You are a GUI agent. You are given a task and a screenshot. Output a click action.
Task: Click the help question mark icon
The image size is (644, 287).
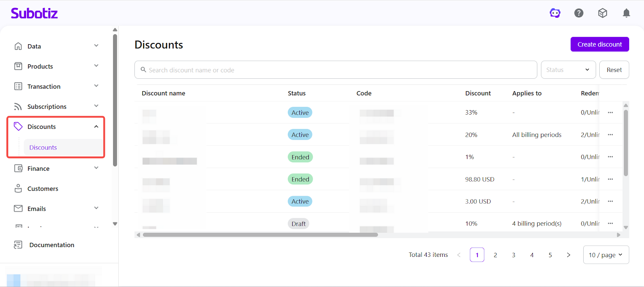click(579, 13)
